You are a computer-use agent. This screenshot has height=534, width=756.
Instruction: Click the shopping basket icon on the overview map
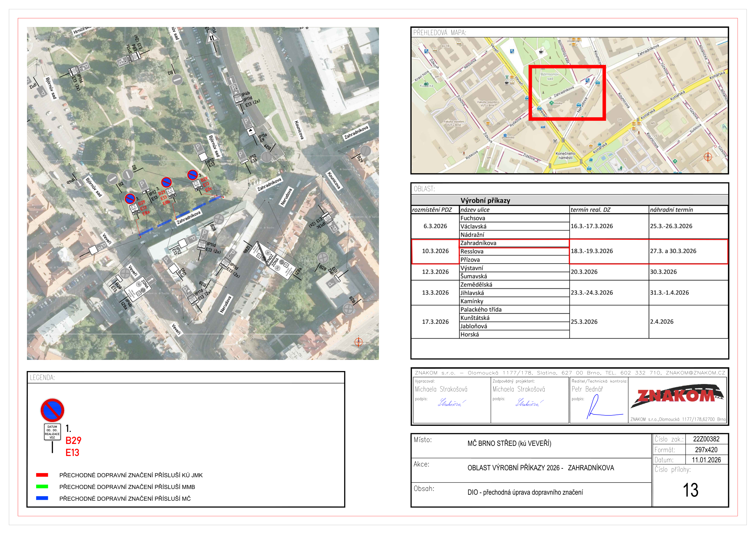coord(591,146)
